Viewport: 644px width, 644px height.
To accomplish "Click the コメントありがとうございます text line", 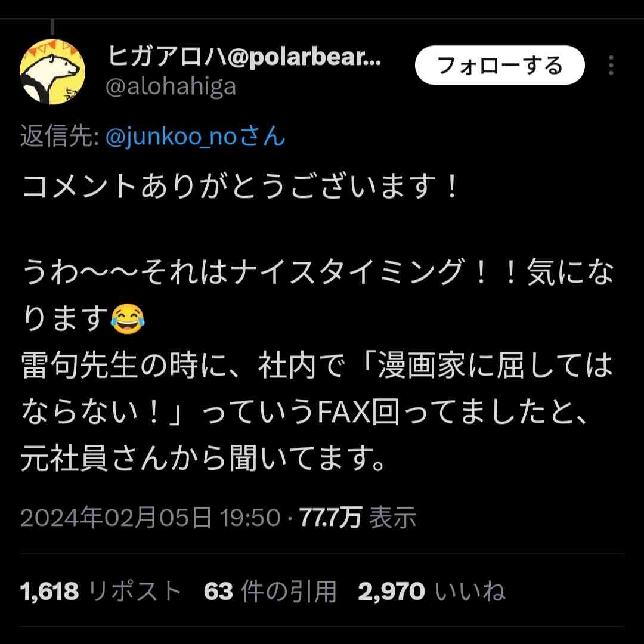I will click(x=241, y=186).
